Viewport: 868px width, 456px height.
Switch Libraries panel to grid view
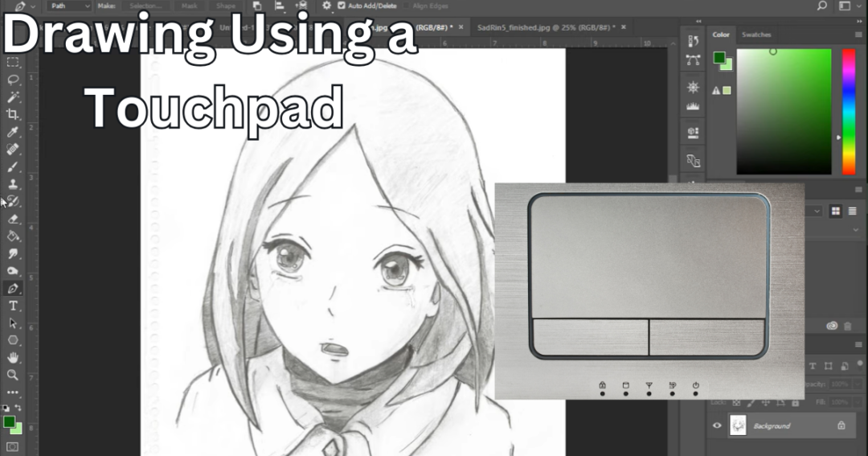(835, 211)
